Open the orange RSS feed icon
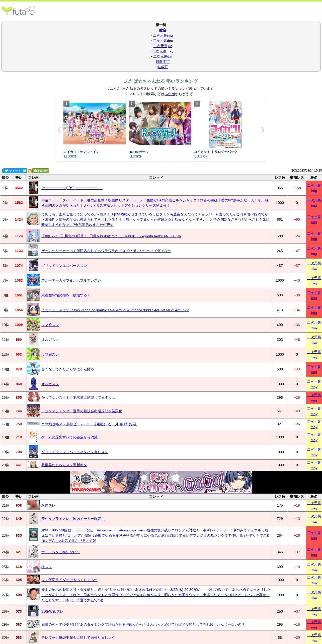 pyautogui.click(x=30, y=171)
